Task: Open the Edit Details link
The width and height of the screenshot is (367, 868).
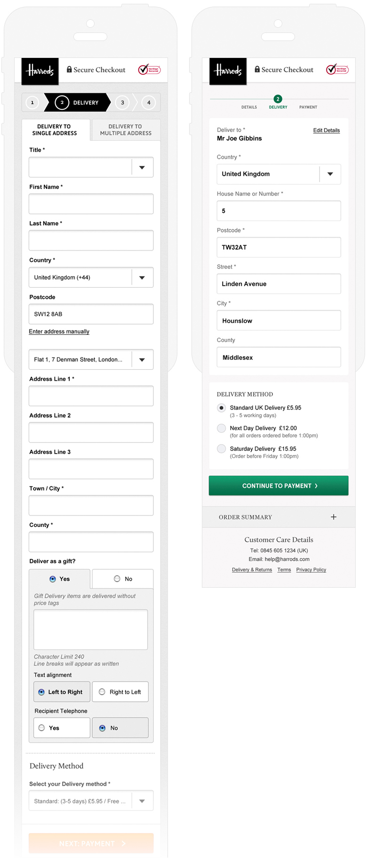Action: (x=326, y=130)
